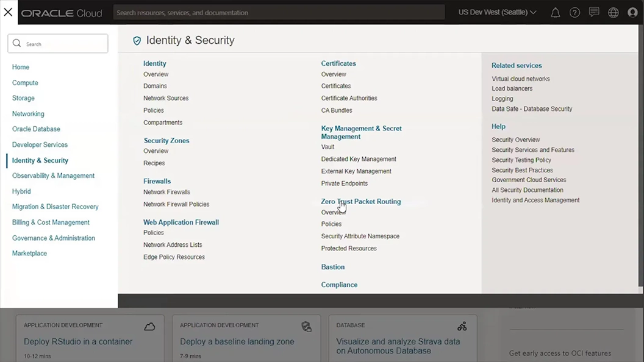Open Virtual cloud networks related service
Screen dimensions: 644x362
(521, 79)
